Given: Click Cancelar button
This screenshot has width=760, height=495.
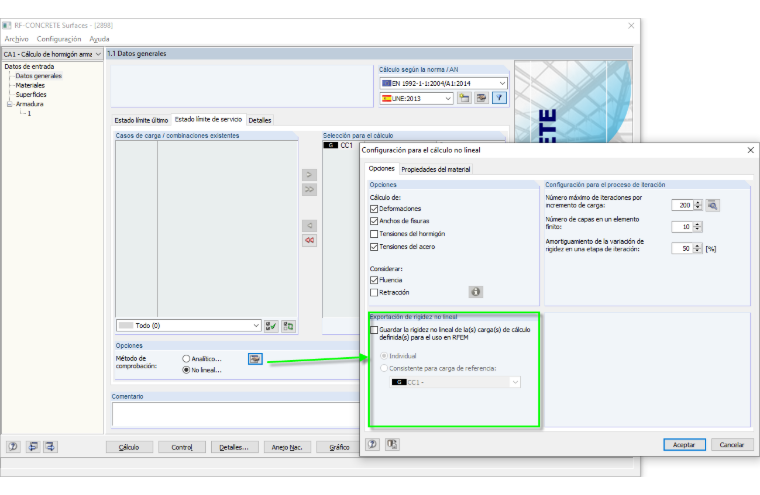Looking at the screenshot, I should click(x=732, y=445).
